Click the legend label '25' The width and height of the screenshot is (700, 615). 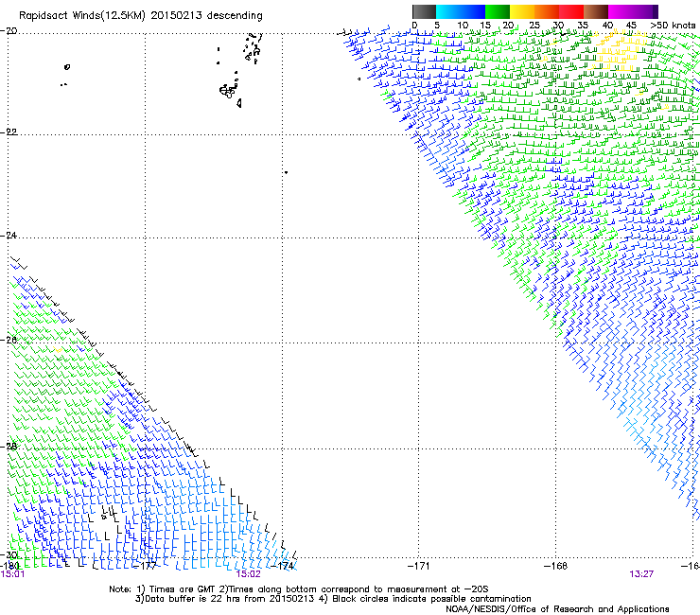pyautogui.click(x=534, y=26)
